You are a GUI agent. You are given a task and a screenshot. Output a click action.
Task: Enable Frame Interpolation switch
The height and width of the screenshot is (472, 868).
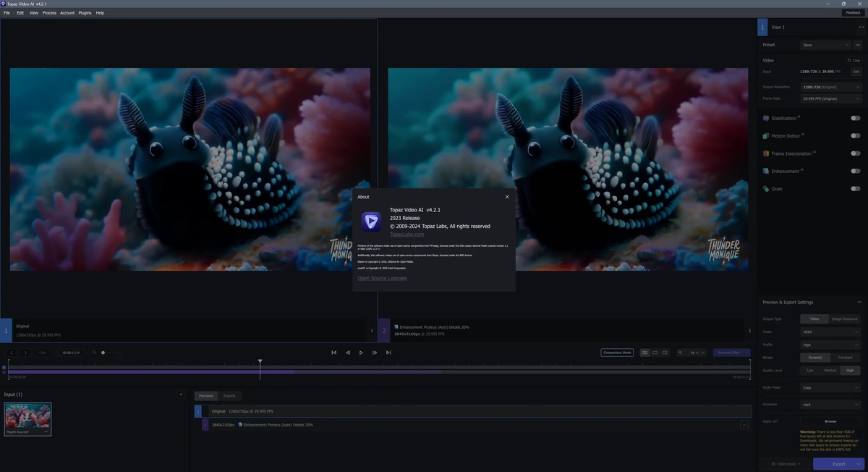[856, 153]
